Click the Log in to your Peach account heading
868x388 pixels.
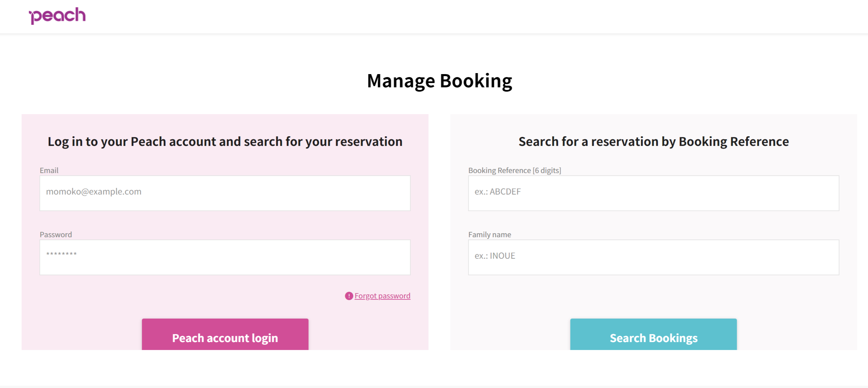tap(225, 142)
